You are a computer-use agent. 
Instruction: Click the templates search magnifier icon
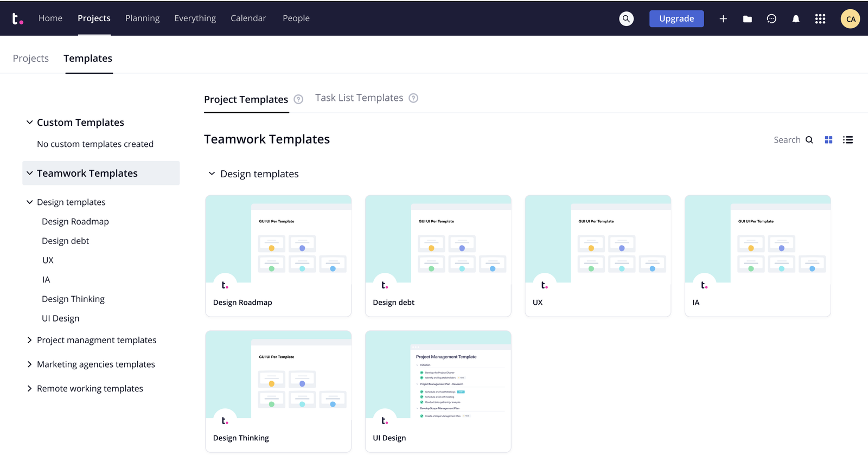809,140
